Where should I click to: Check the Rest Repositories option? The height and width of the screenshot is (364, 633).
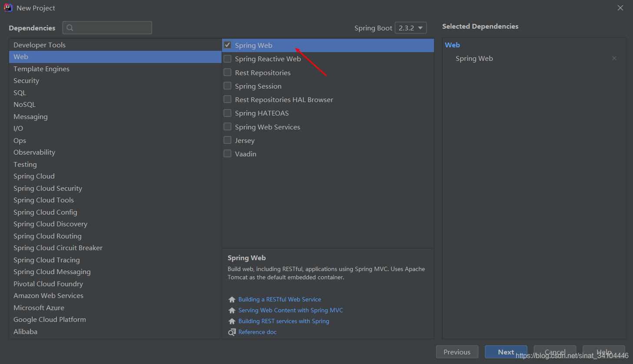pos(228,73)
